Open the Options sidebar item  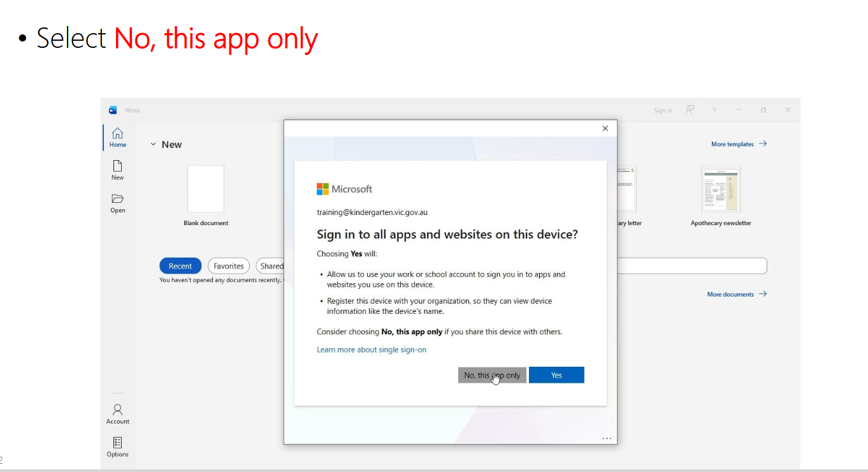click(117, 447)
